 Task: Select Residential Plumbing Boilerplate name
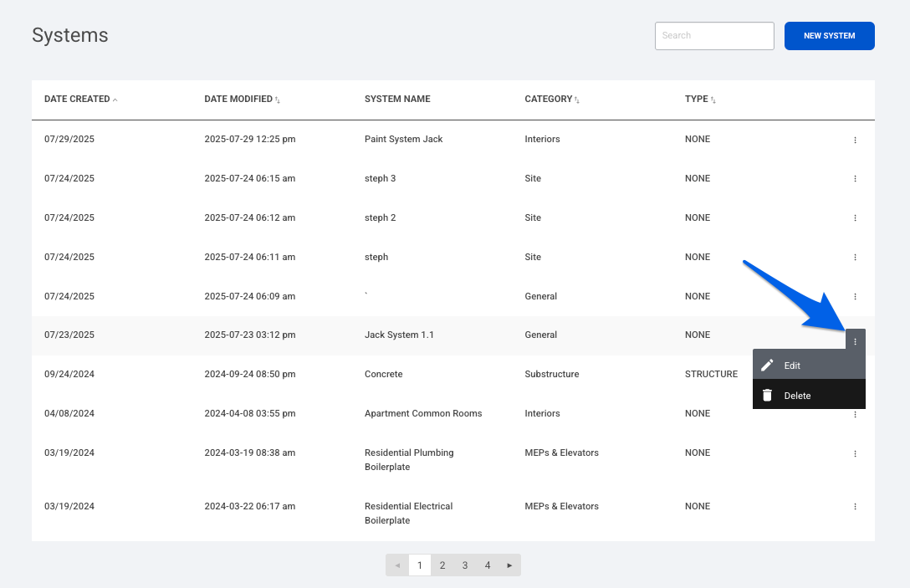[x=409, y=460]
